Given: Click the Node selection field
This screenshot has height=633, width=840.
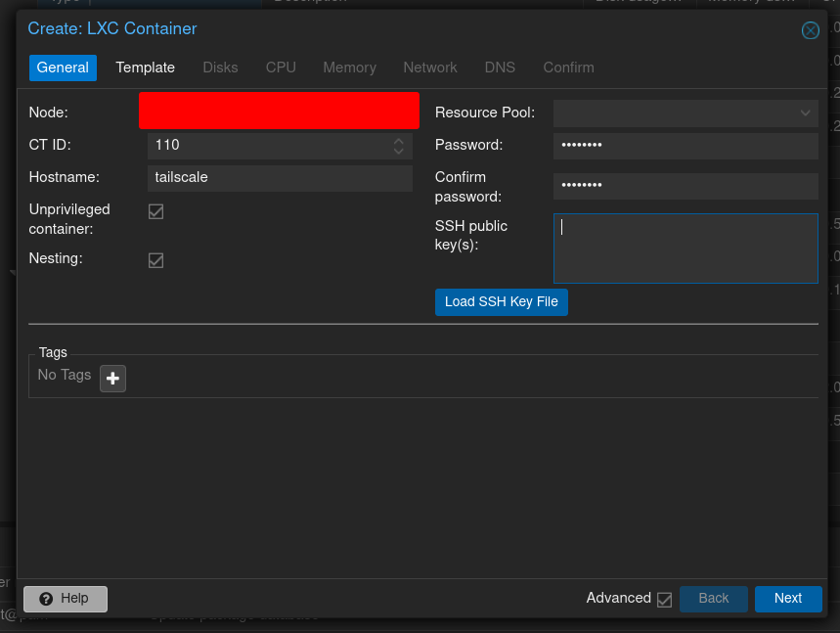Looking at the screenshot, I should point(279,111).
